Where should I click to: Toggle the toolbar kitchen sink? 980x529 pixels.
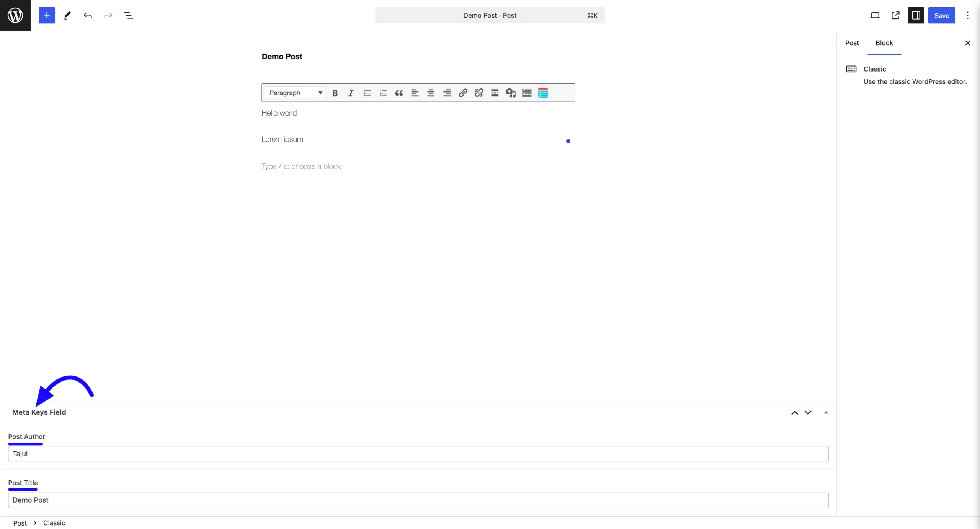coord(527,93)
